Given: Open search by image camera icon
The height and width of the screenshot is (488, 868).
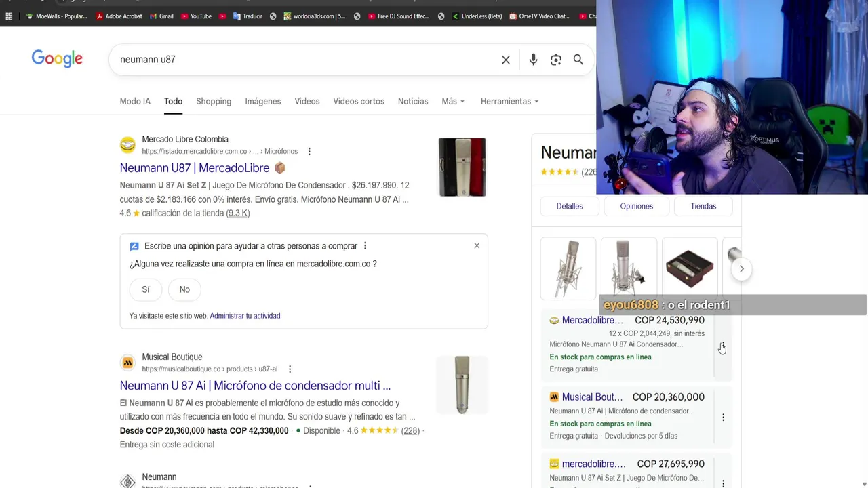Looking at the screenshot, I should [556, 60].
